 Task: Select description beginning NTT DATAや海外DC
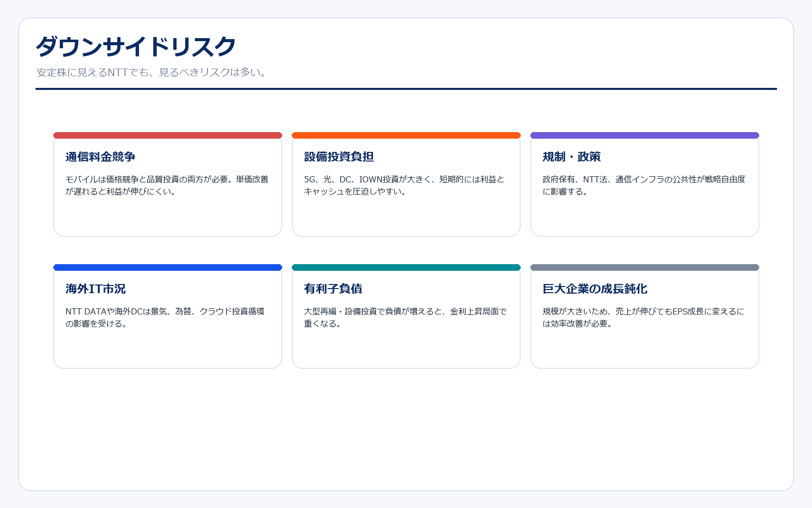[165, 317]
